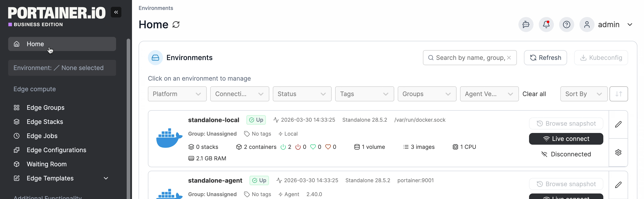Click the /var/run/docker.sock URL text
The height and width of the screenshot is (199, 644).
tap(420, 120)
